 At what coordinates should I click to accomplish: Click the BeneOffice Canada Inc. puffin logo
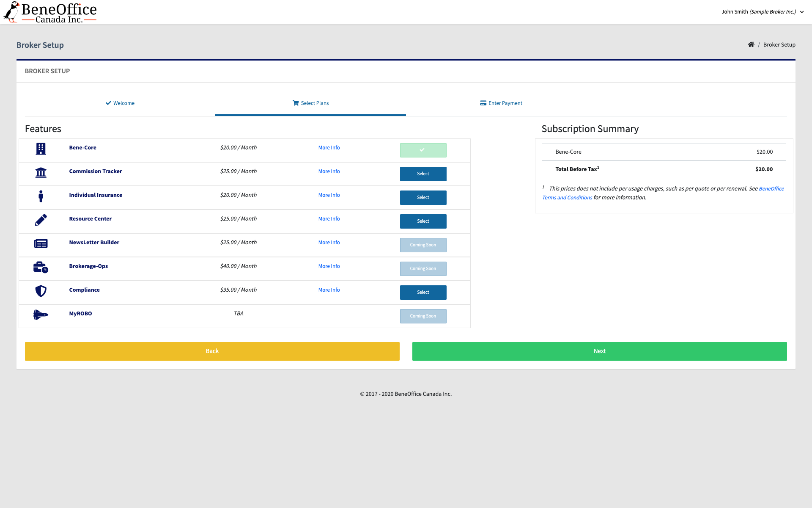[x=50, y=12]
